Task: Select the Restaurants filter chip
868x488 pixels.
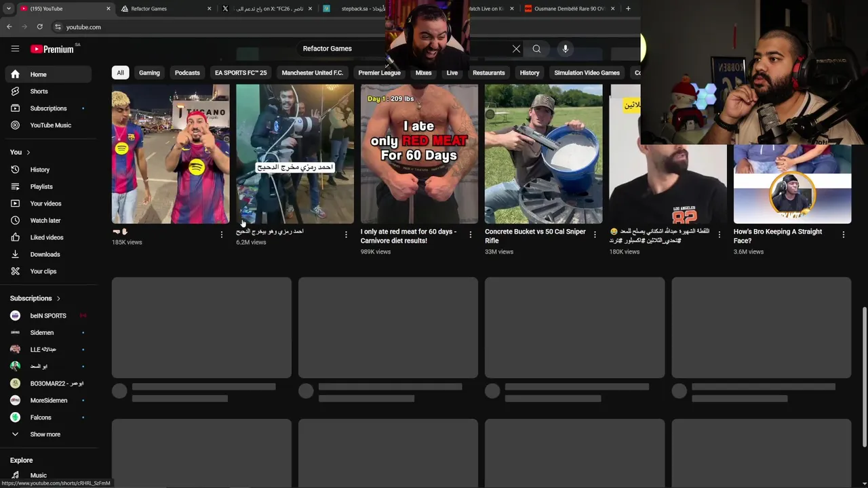Action: [x=488, y=73]
